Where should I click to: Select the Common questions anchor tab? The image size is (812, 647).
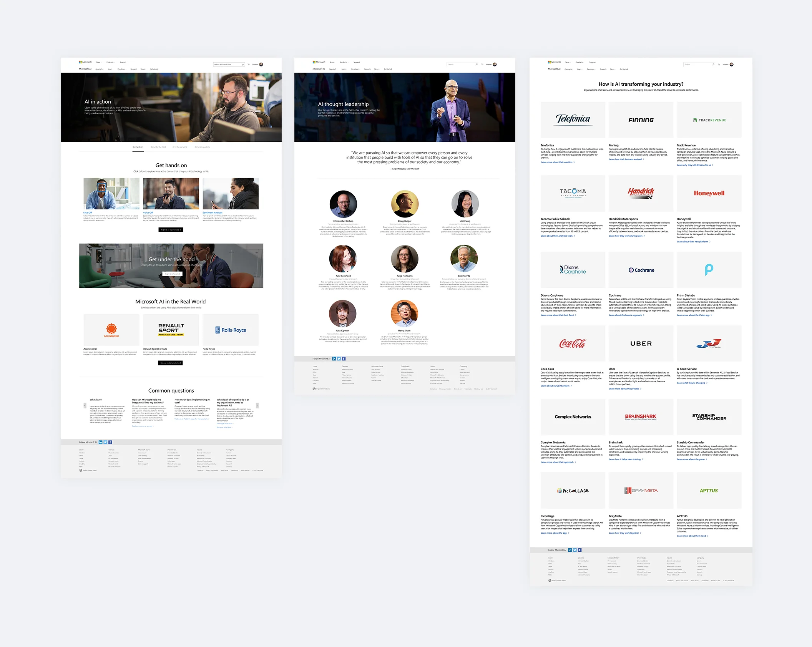[x=202, y=147]
